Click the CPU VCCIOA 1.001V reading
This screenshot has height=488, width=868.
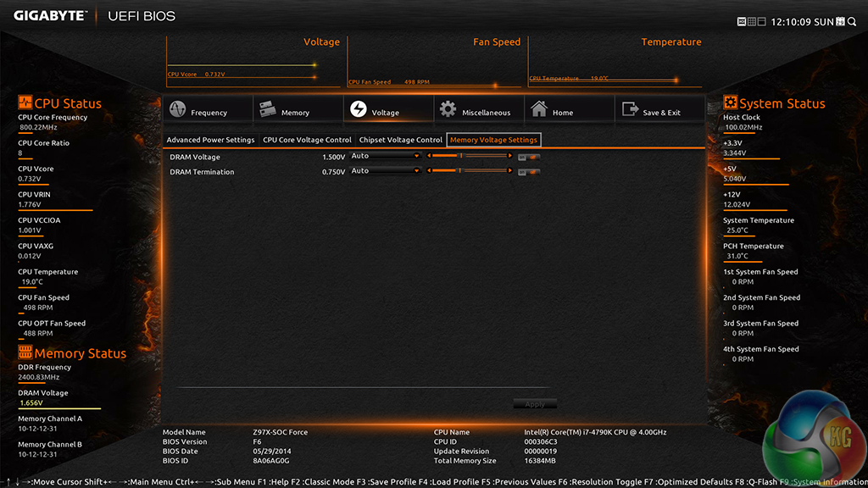point(30,230)
